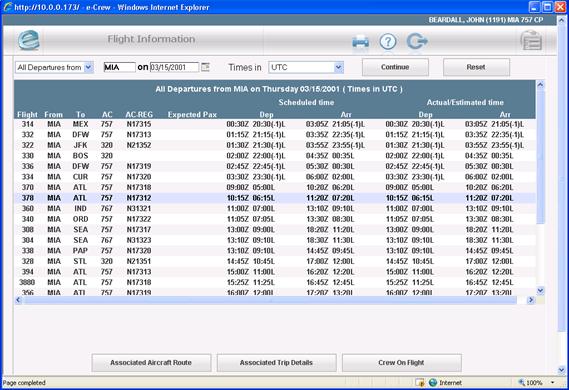The height and width of the screenshot is (390, 569).
Task: Click the Expected Pax column header
Action: (x=192, y=114)
